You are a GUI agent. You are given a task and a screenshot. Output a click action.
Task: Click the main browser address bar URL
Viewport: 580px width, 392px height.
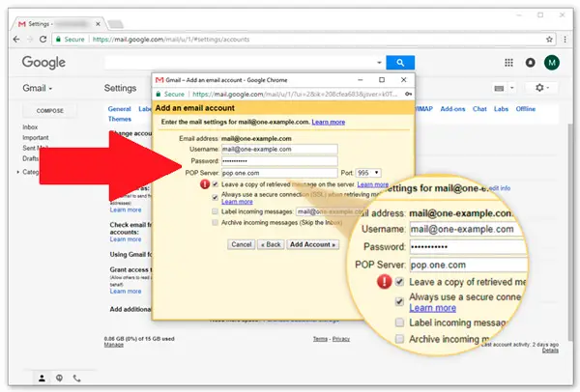coord(171,40)
